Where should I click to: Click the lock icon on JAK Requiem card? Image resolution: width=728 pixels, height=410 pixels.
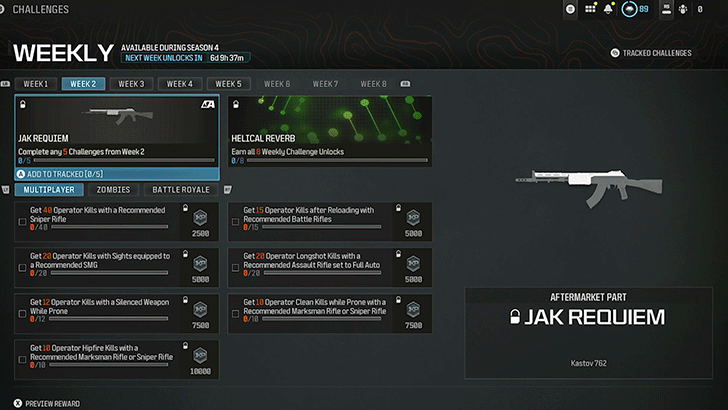point(23,104)
